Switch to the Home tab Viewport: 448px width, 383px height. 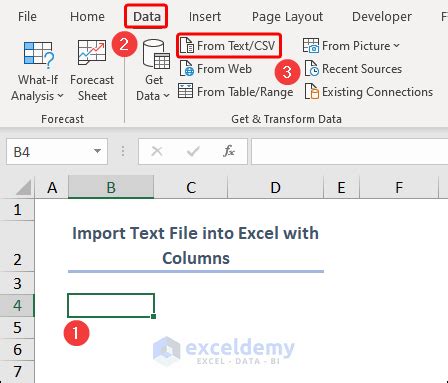(87, 16)
